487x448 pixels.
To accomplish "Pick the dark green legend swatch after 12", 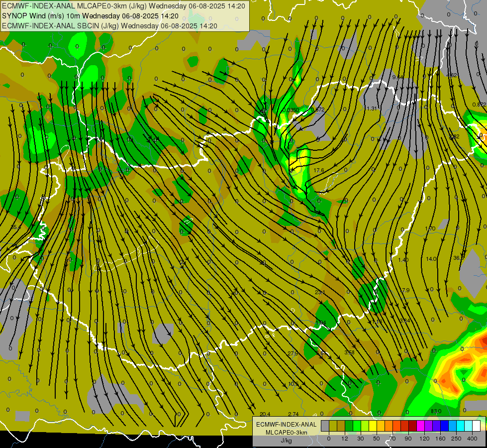I will (x=349, y=426).
